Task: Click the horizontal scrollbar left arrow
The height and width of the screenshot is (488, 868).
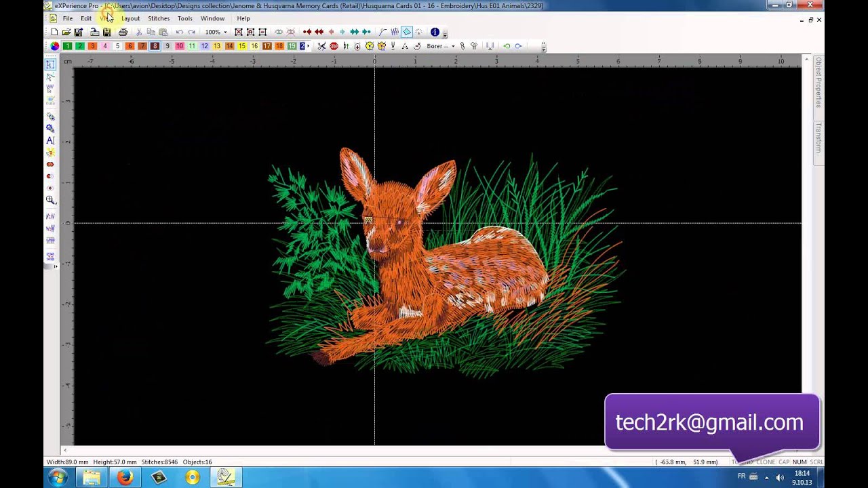Action: pyautogui.click(x=65, y=450)
